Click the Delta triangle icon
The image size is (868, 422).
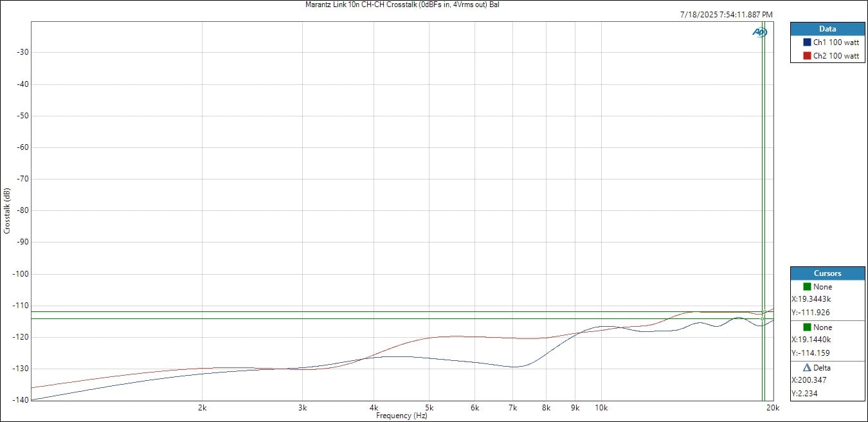(x=807, y=368)
